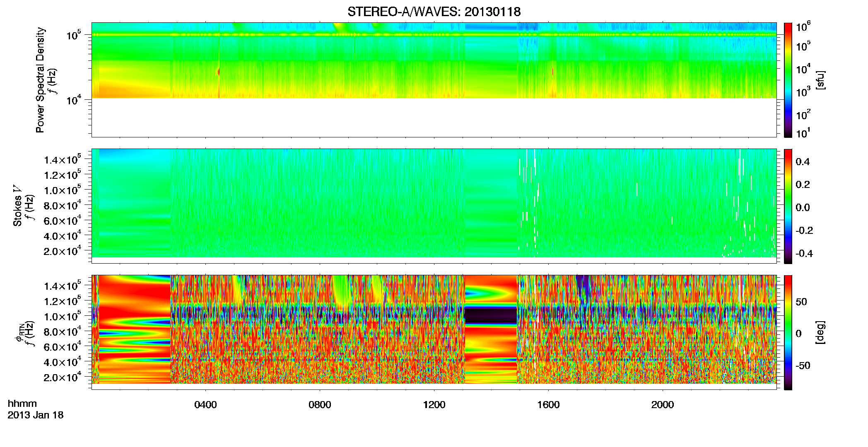Click the yellow band at 10^5 Hz

tap(434, 35)
